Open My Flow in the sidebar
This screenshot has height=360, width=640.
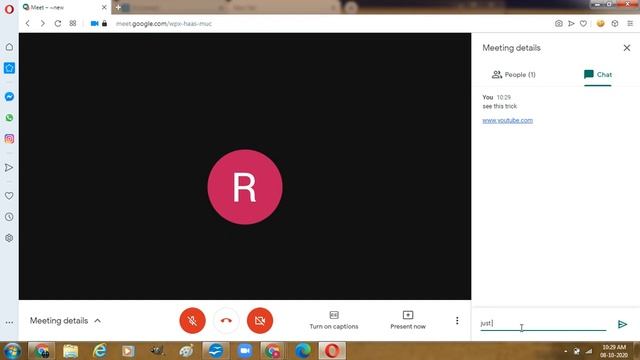[x=9, y=167]
